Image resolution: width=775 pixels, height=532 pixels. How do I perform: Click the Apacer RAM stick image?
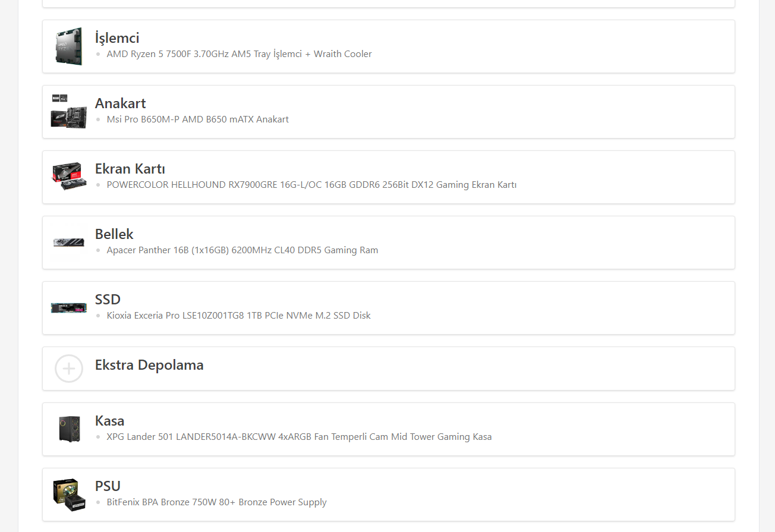click(x=68, y=243)
